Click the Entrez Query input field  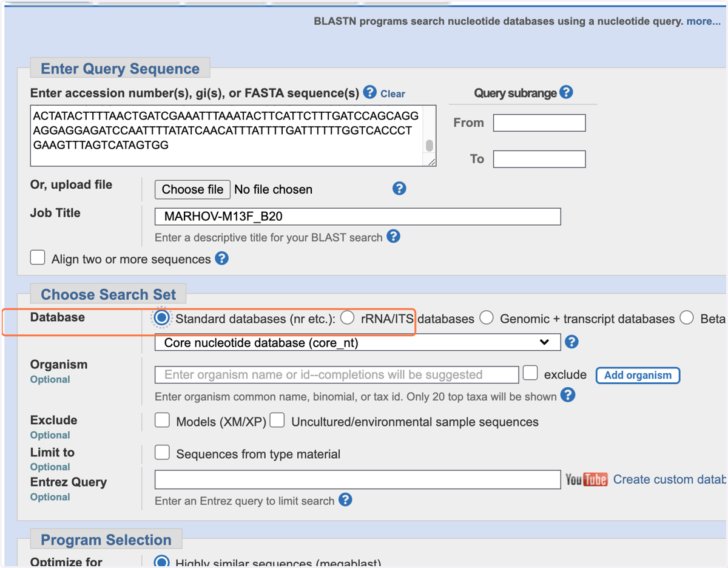click(358, 479)
